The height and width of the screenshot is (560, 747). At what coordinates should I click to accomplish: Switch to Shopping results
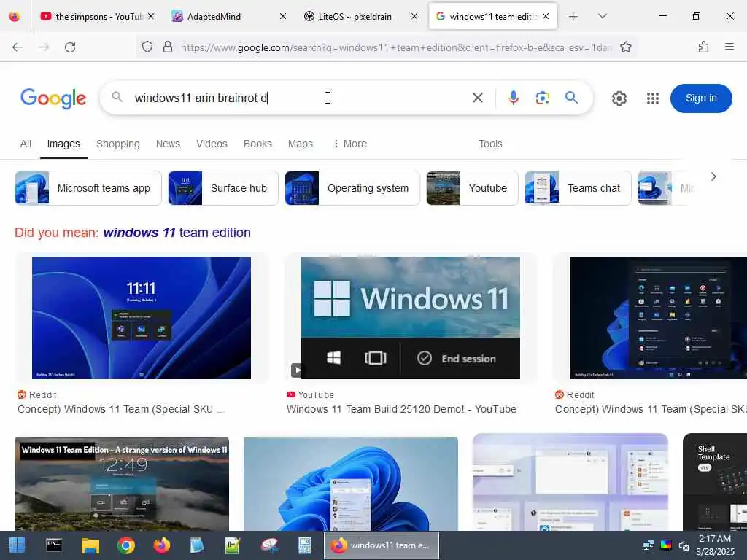click(x=118, y=144)
